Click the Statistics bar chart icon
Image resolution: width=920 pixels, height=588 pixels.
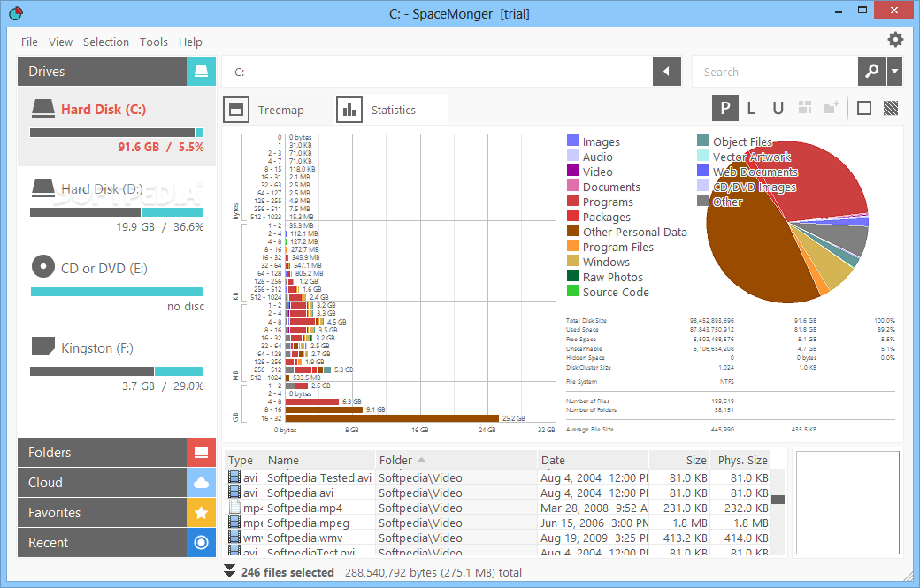coord(349,110)
